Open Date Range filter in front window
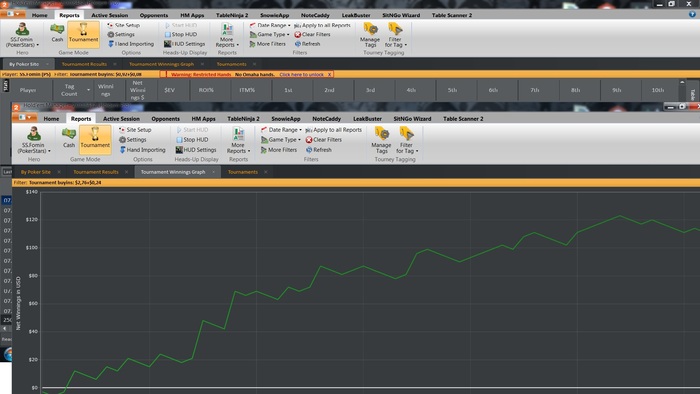This screenshot has height=394, width=700. pos(281,130)
